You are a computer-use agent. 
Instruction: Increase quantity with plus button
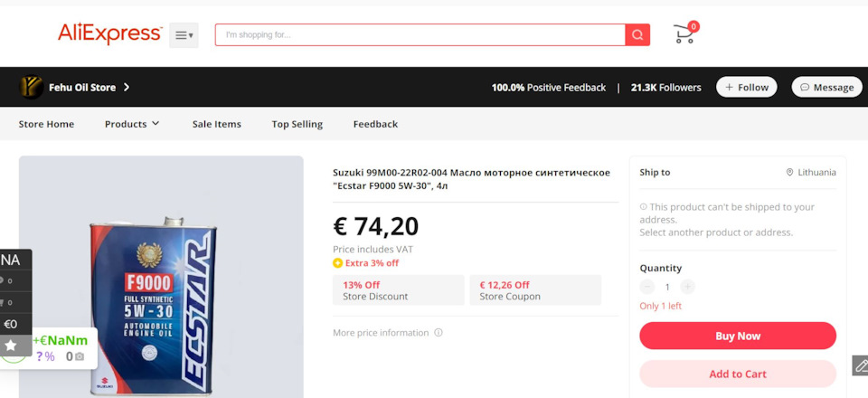687,287
